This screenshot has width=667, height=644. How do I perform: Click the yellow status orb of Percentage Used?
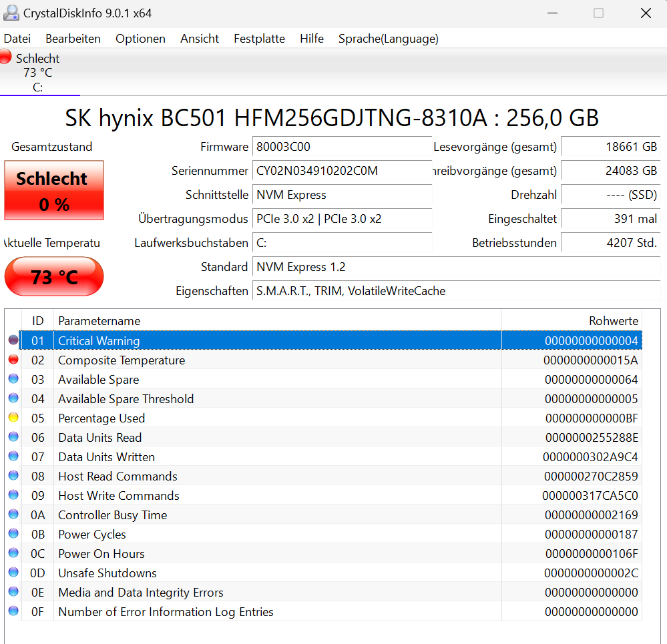pos(13,417)
